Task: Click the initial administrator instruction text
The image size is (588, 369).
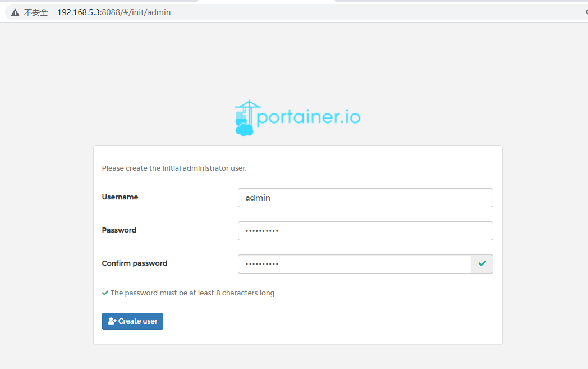Action: pyautogui.click(x=174, y=168)
